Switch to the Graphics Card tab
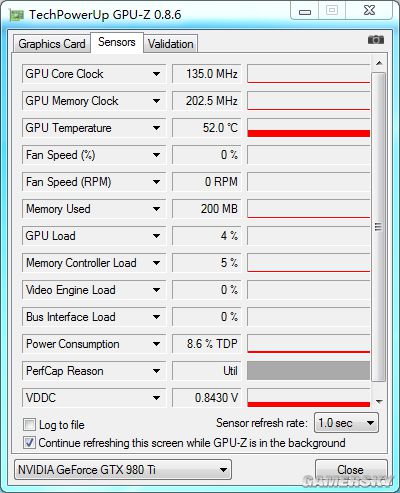Viewport: 400px width, 493px height. tap(52, 44)
